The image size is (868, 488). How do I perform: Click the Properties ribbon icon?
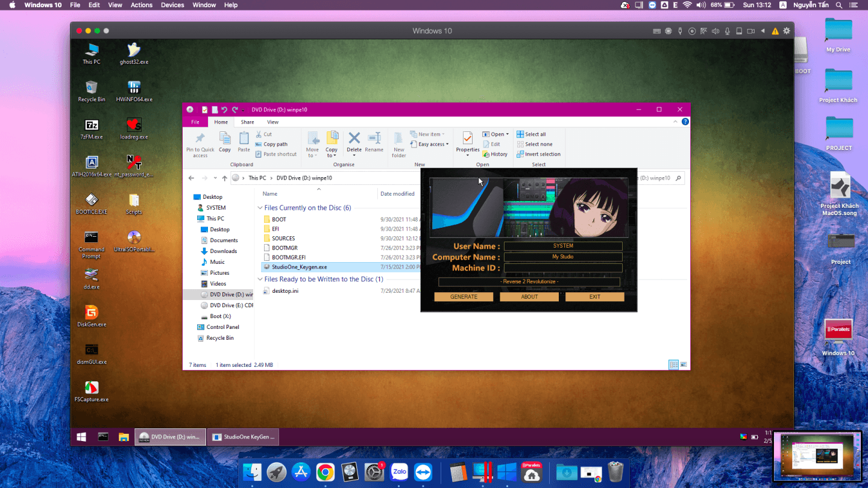(x=467, y=143)
